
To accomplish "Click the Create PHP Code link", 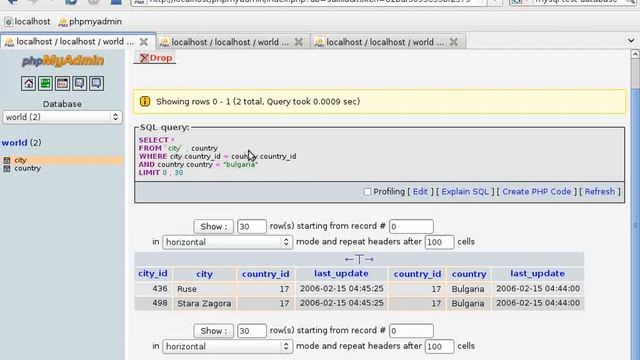I will (536, 192).
